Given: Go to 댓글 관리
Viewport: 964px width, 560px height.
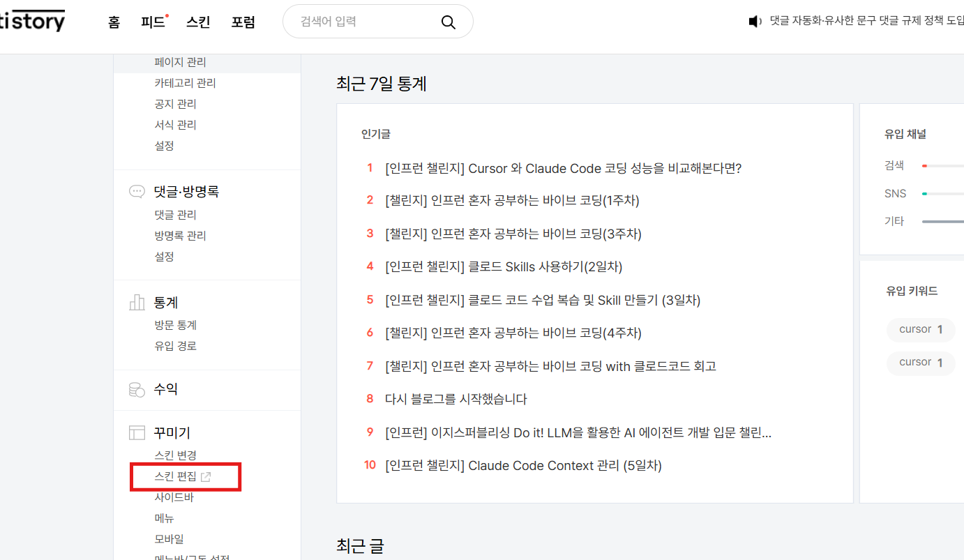Looking at the screenshot, I should point(175,215).
